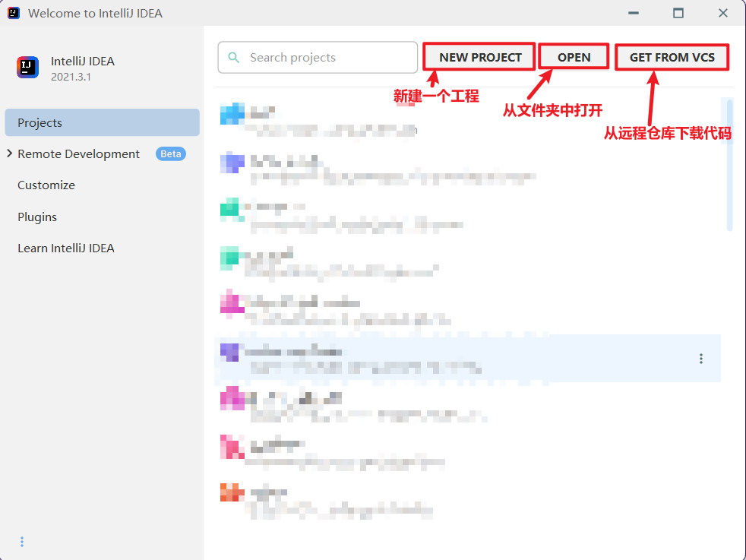
Task: Go to the Plugins tab
Action: click(37, 217)
